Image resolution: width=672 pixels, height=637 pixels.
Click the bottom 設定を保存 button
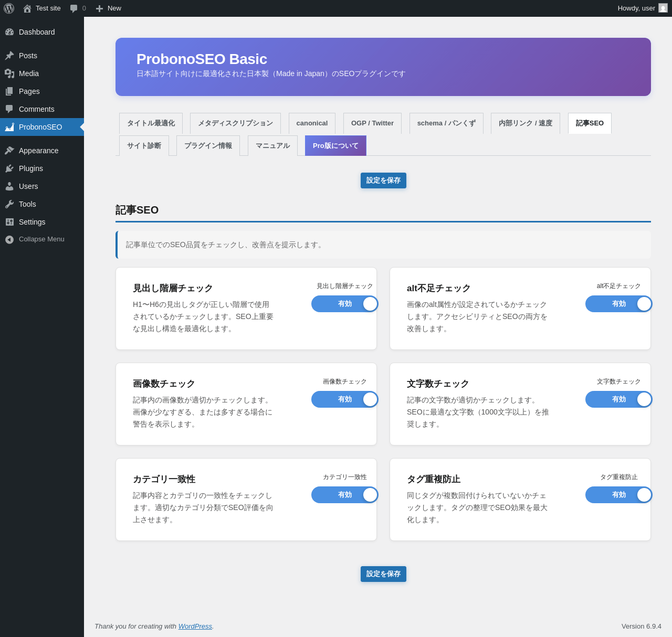point(383,574)
